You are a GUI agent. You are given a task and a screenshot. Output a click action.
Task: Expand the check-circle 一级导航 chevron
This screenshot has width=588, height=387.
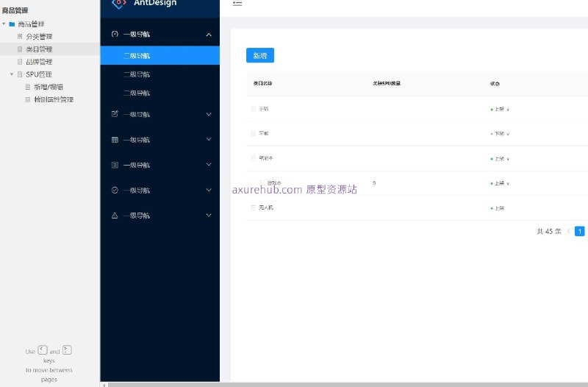[209, 190]
